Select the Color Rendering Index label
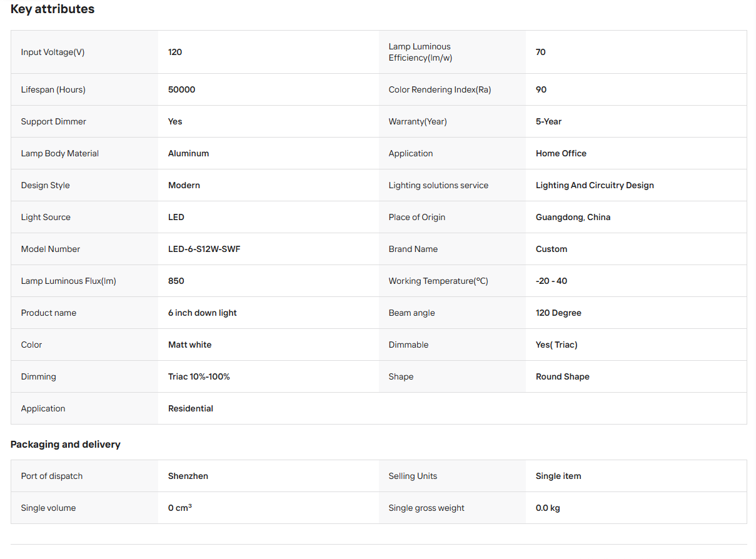The height and width of the screenshot is (559, 756). click(x=440, y=89)
